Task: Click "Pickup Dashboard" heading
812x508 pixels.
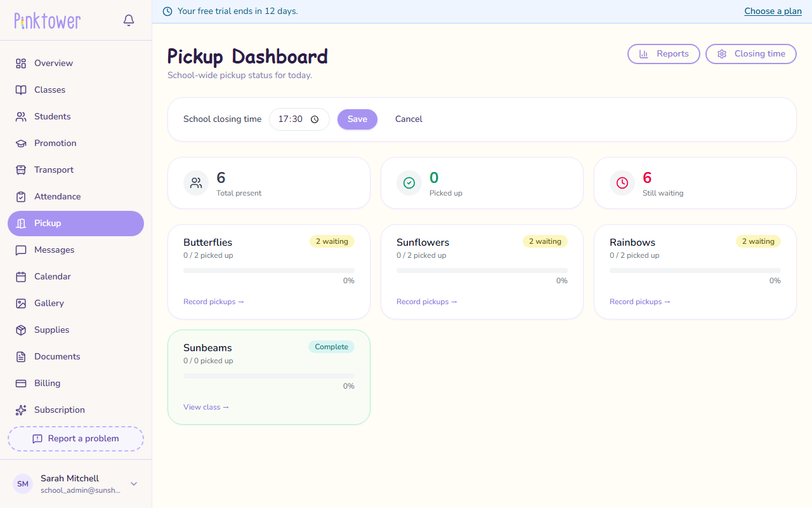Action: coord(247,57)
